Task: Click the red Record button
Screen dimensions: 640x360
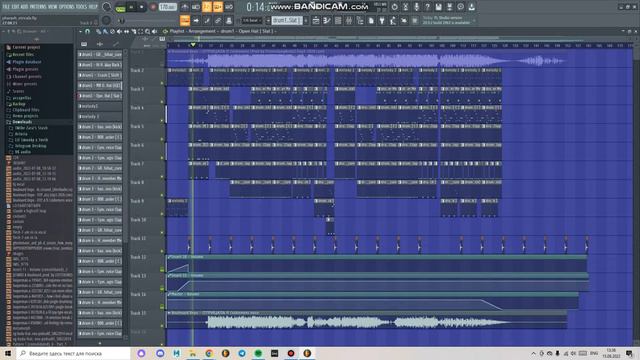Action: coord(153,7)
